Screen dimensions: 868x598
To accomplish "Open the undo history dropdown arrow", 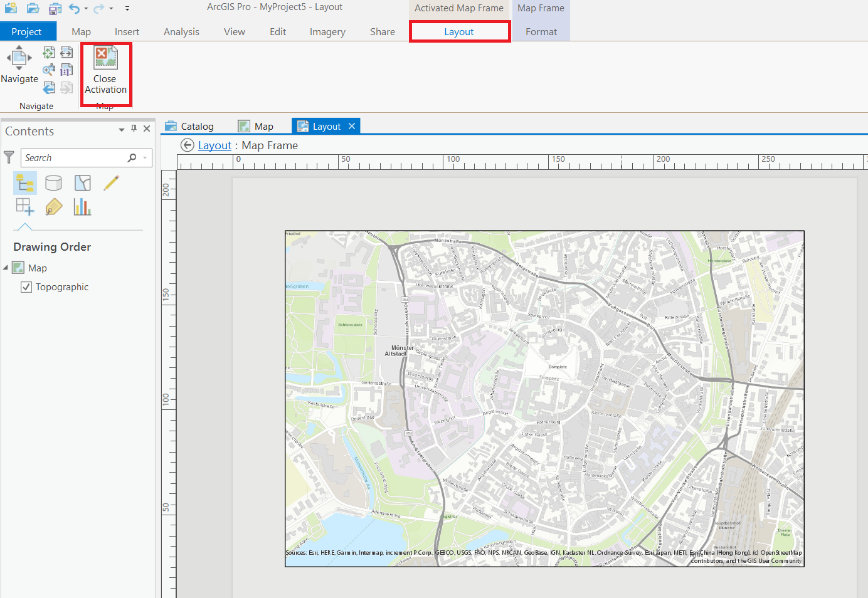I will pyautogui.click(x=86, y=9).
